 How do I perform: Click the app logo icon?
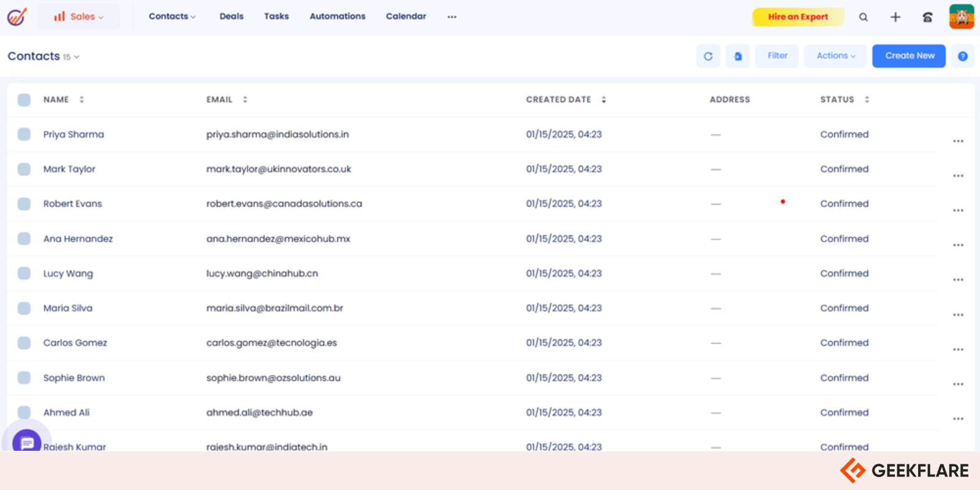[x=17, y=17]
